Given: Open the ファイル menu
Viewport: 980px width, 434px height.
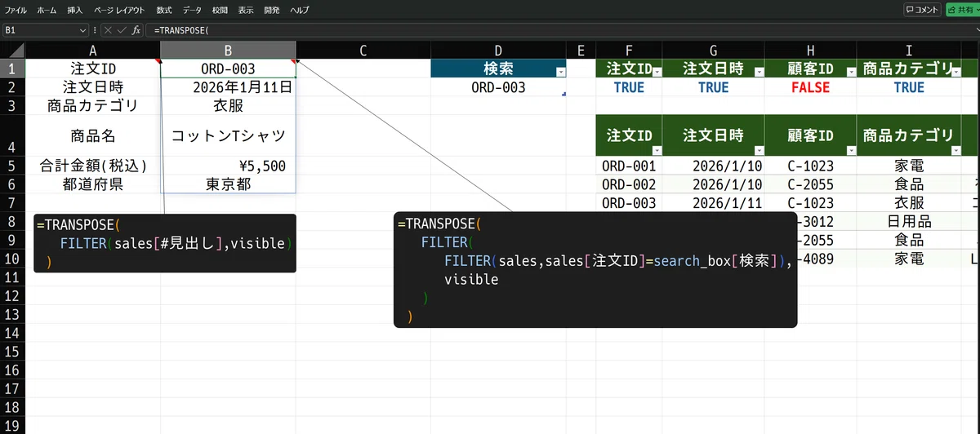Looking at the screenshot, I should click(16, 10).
